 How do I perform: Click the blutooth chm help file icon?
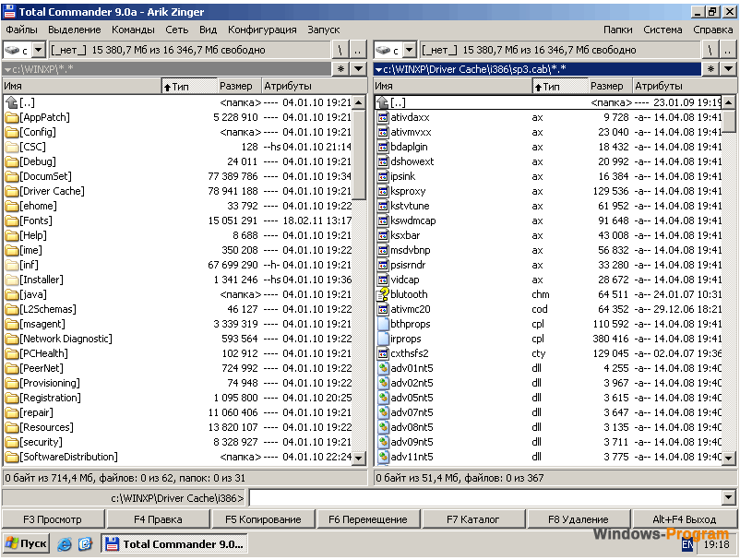pos(383,294)
